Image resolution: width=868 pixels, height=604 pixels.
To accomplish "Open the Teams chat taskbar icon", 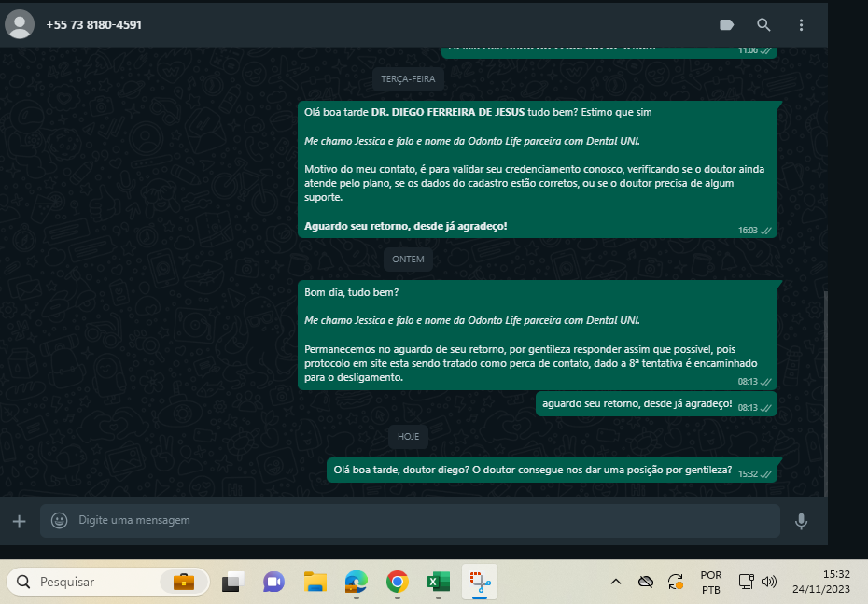I will (273, 582).
